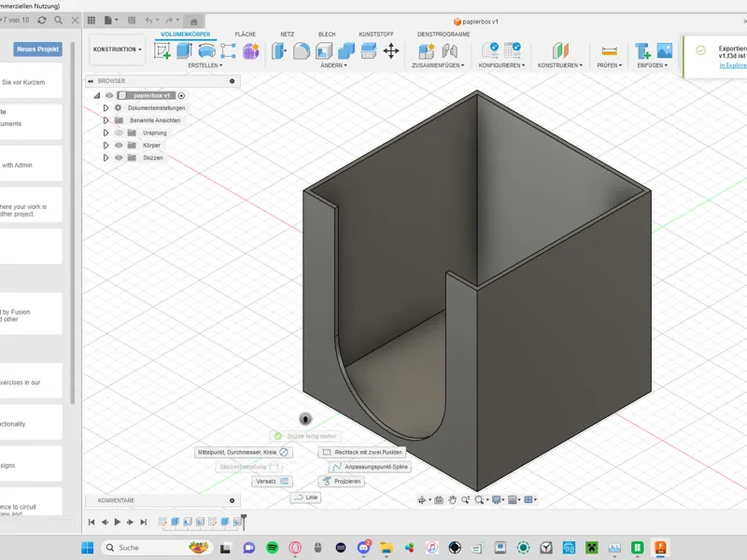Open the KONSTRUKTION workspace dropdown
This screenshot has width=747, height=560.
click(118, 49)
